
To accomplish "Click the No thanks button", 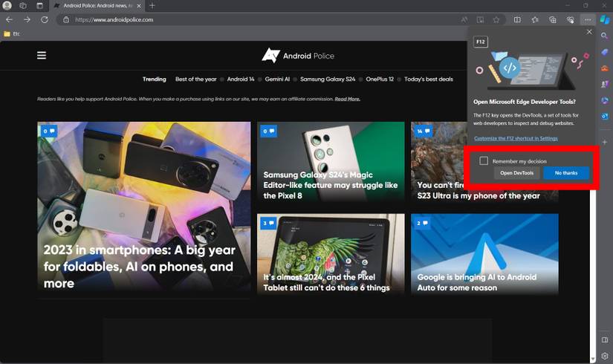I will click(565, 173).
